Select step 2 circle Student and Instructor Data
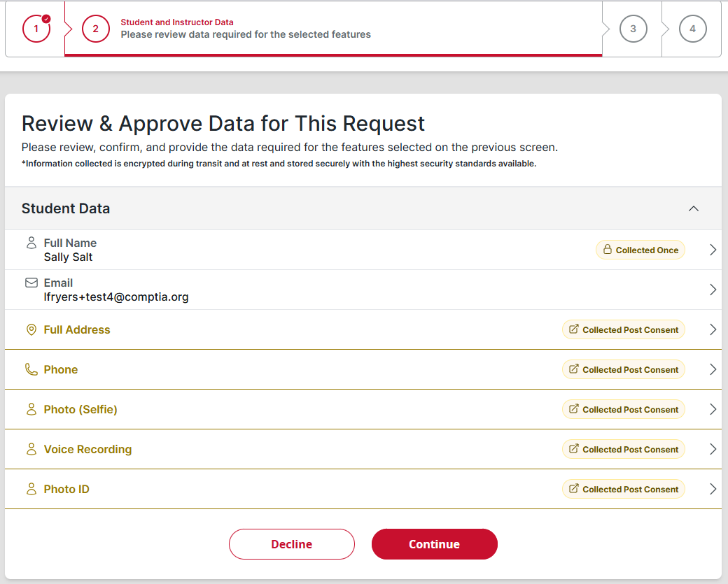This screenshot has height=584, width=728. 96,29
